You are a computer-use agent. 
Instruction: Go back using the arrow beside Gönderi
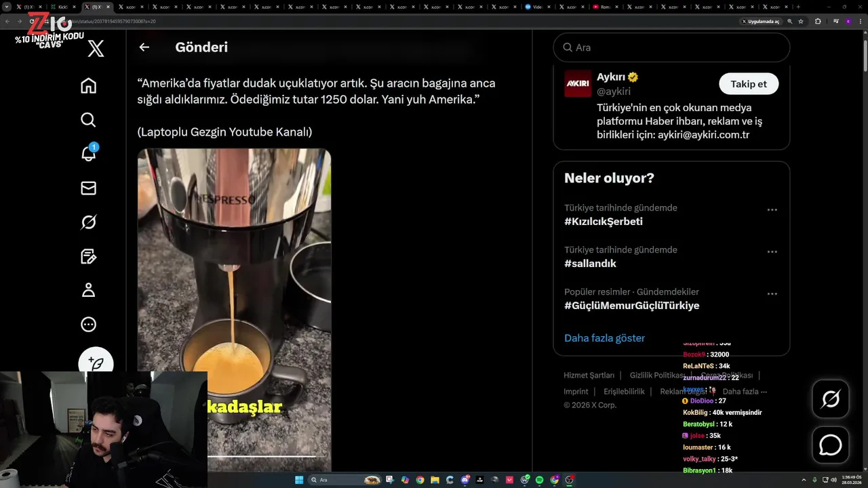pyautogui.click(x=144, y=47)
